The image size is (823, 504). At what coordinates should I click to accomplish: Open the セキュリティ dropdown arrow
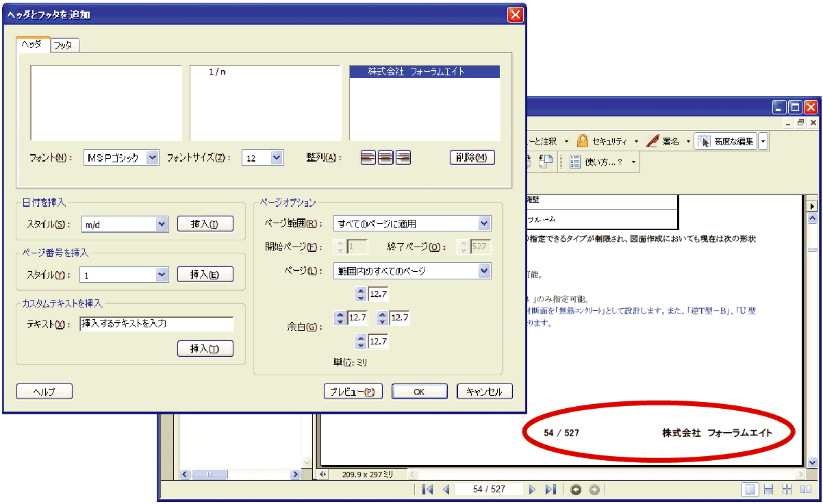636,142
